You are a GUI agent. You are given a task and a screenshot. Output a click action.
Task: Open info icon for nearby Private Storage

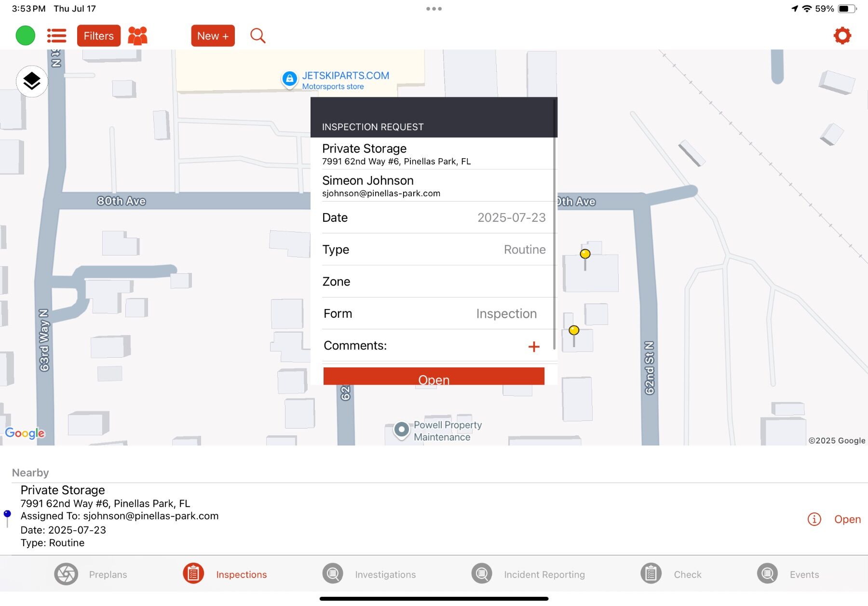[814, 519]
